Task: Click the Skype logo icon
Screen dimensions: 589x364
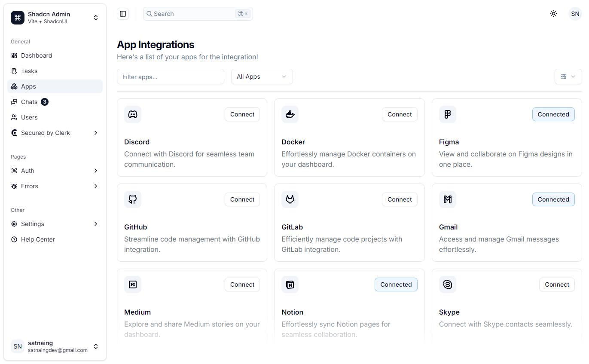Action: click(x=448, y=284)
